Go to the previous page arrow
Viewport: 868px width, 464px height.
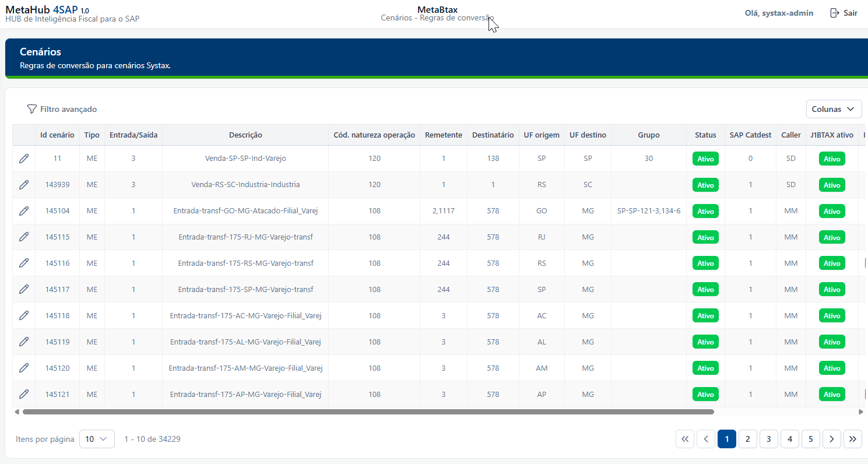click(x=706, y=439)
